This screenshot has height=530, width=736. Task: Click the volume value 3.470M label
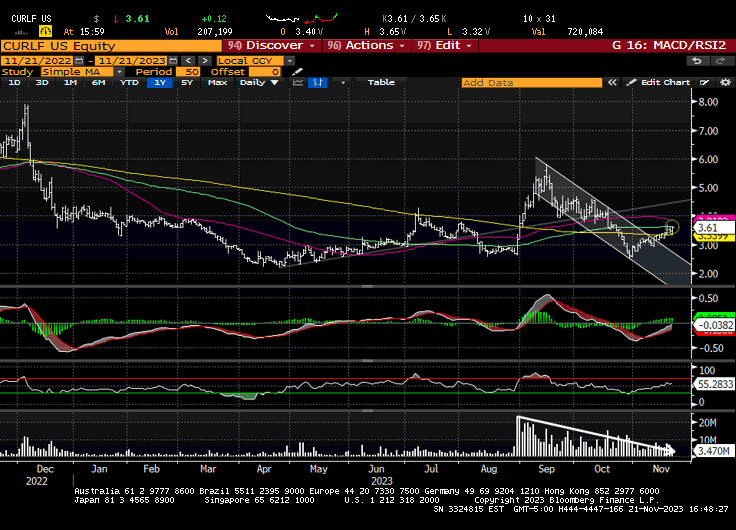click(x=713, y=452)
